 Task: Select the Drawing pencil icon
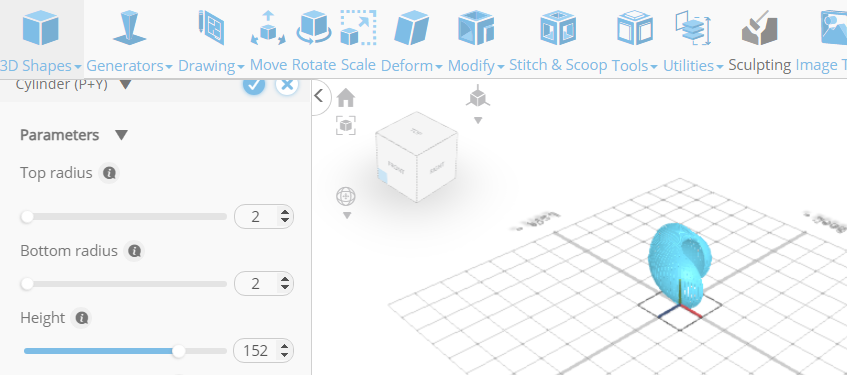coord(211,27)
